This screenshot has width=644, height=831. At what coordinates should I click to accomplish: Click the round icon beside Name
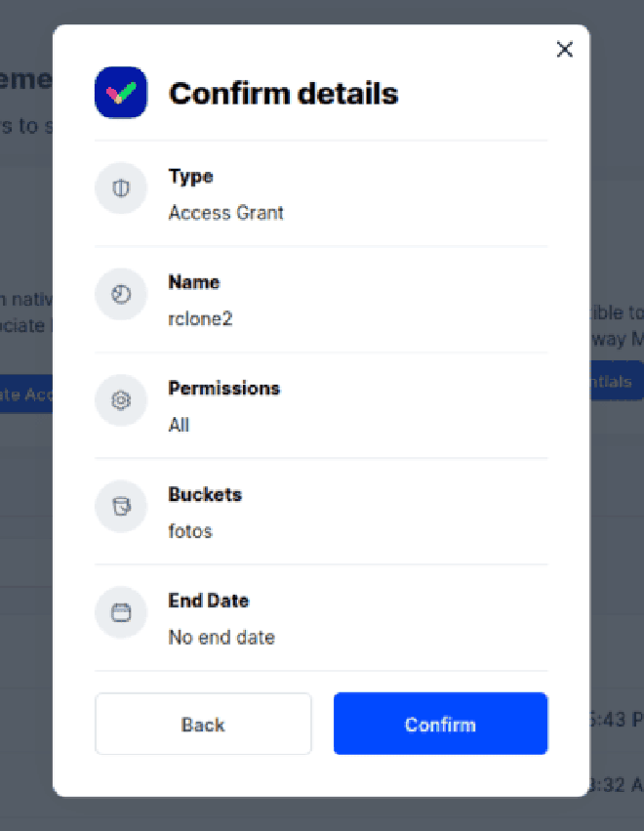point(121,294)
